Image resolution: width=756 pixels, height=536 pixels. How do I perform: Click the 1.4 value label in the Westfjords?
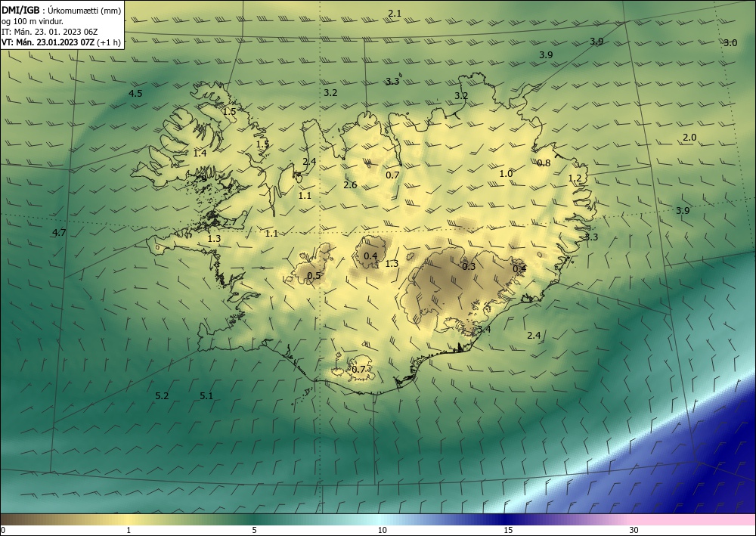click(200, 153)
